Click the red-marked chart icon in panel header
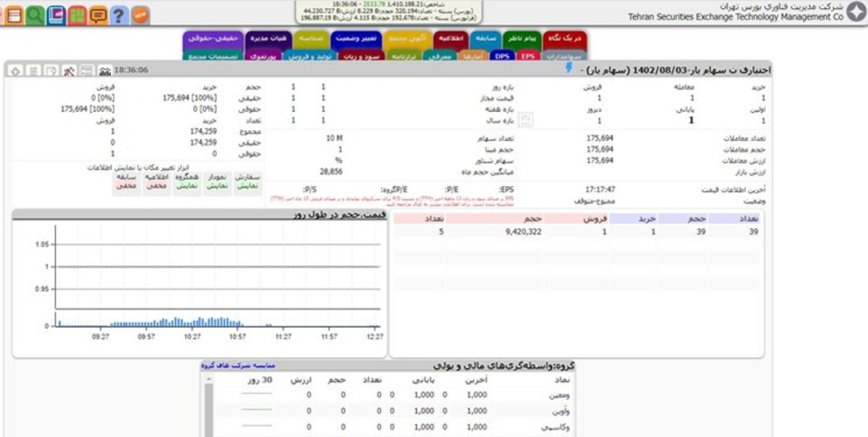This screenshot has width=868, height=437. pyautogui.click(x=69, y=70)
